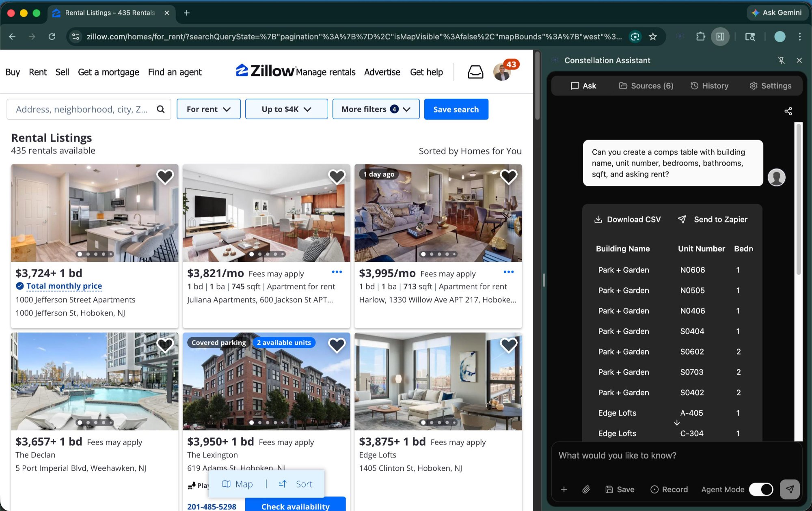The width and height of the screenshot is (812, 511).
Task: Call phone number 201-485-5298 link
Action: coord(212,506)
